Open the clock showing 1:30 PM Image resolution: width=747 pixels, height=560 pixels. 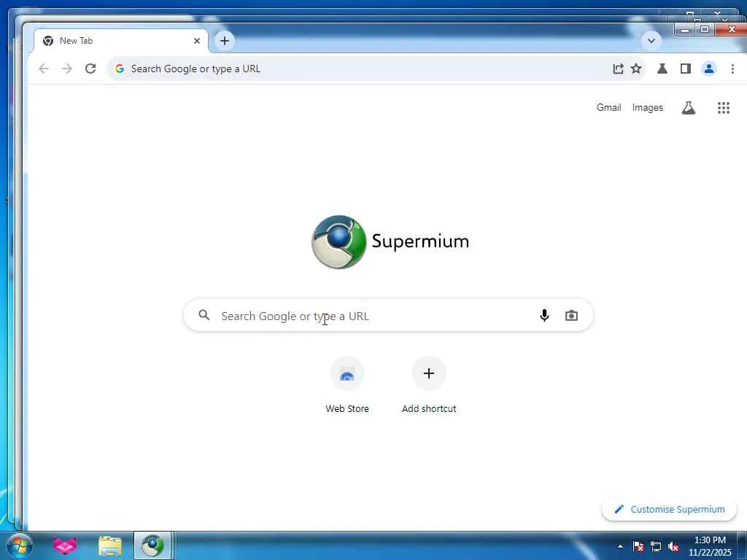pyautogui.click(x=710, y=546)
